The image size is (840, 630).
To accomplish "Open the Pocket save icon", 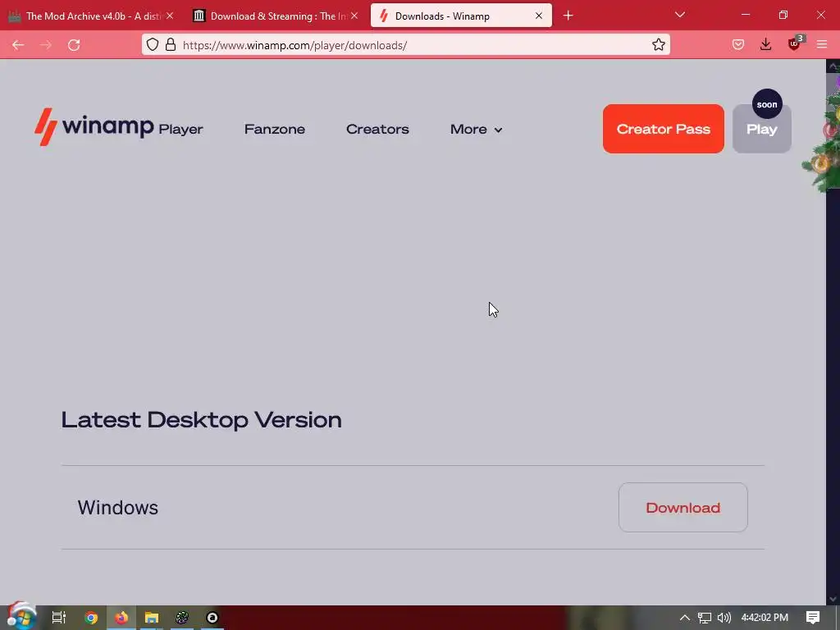I will pyautogui.click(x=738, y=45).
